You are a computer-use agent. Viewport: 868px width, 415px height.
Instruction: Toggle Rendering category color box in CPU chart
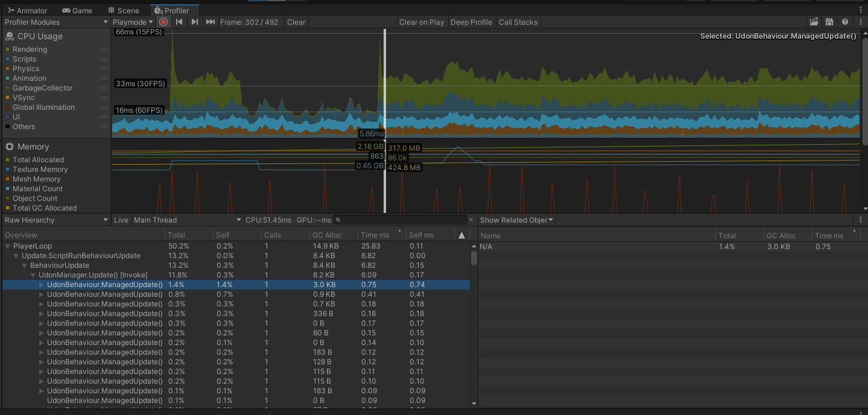coord(7,49)
